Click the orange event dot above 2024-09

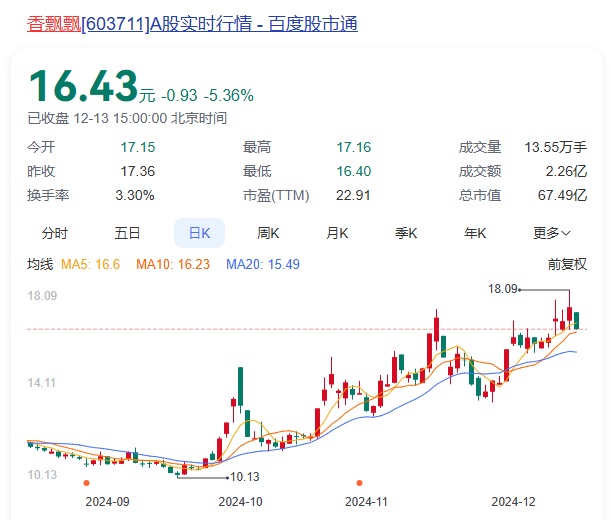click(x=85, y=483)
